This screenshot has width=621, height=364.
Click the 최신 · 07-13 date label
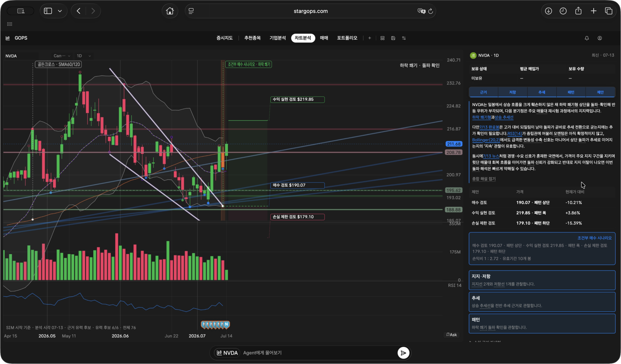603,55
